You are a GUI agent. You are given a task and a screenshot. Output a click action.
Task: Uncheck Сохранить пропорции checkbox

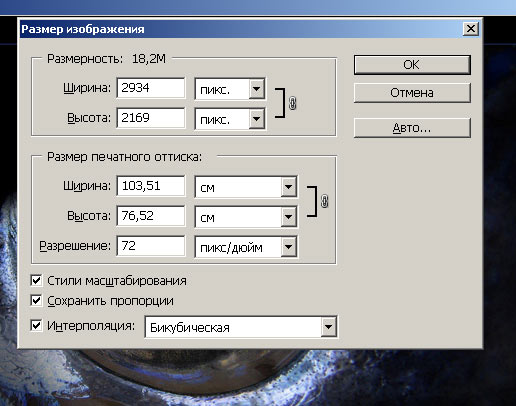(x=36, y=300)
